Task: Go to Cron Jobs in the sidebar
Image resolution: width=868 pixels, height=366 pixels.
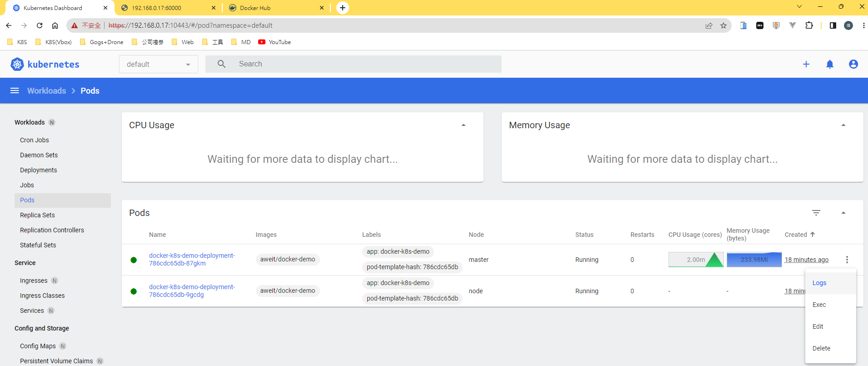Action: (x=35, y=140)
